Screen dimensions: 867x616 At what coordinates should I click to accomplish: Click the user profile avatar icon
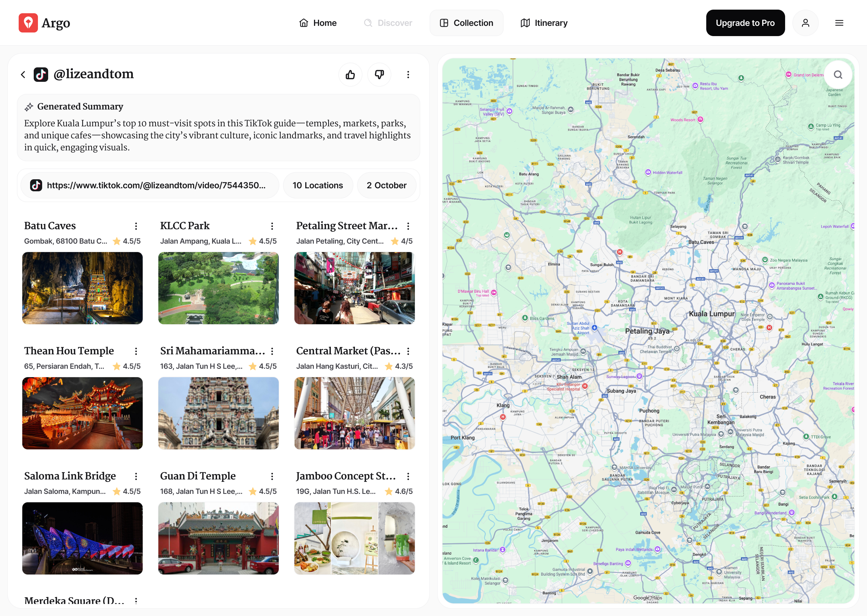click(x=806, y=23)
